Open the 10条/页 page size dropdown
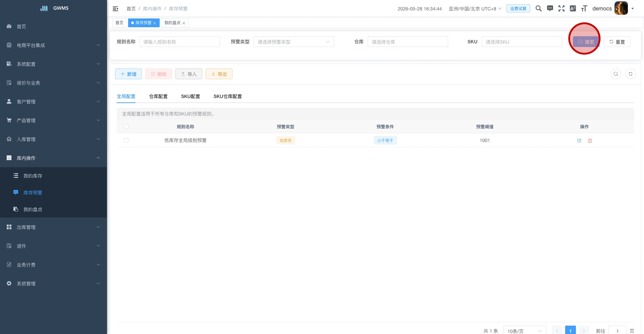Image resolution: width=644 pixels, height=334 pixels. coord(525,331)
